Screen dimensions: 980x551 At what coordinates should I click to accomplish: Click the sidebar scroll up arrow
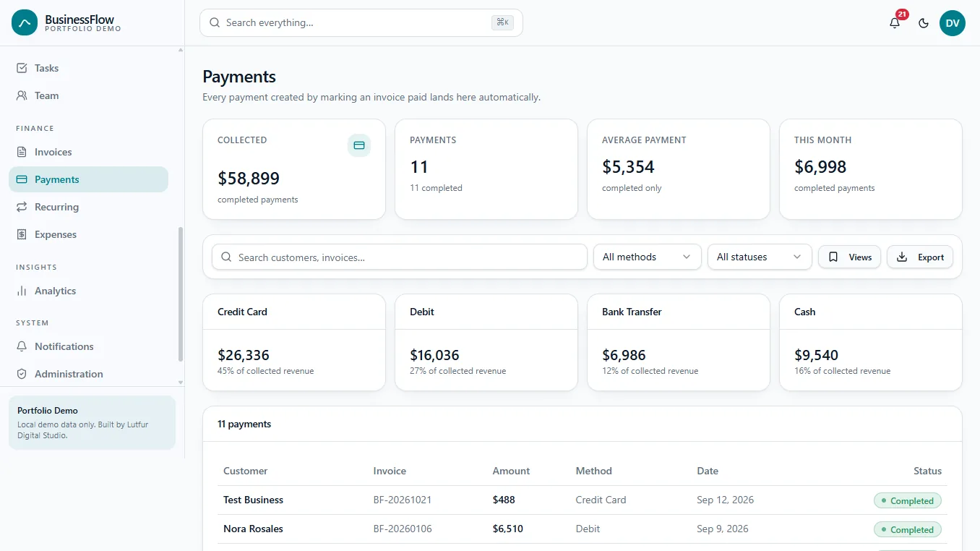tap(181, 50)
